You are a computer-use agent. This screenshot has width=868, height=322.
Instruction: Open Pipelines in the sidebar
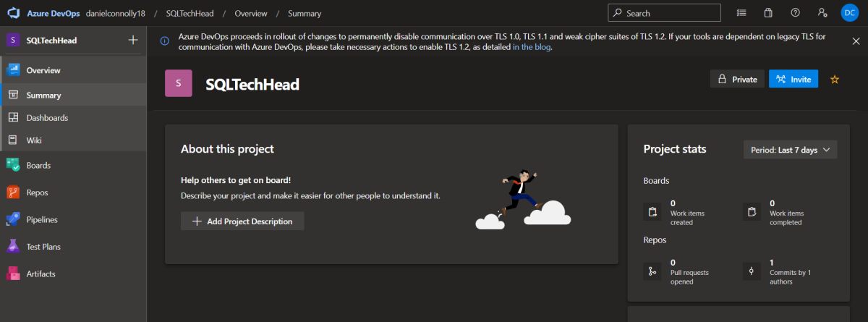tap(73, 219)
